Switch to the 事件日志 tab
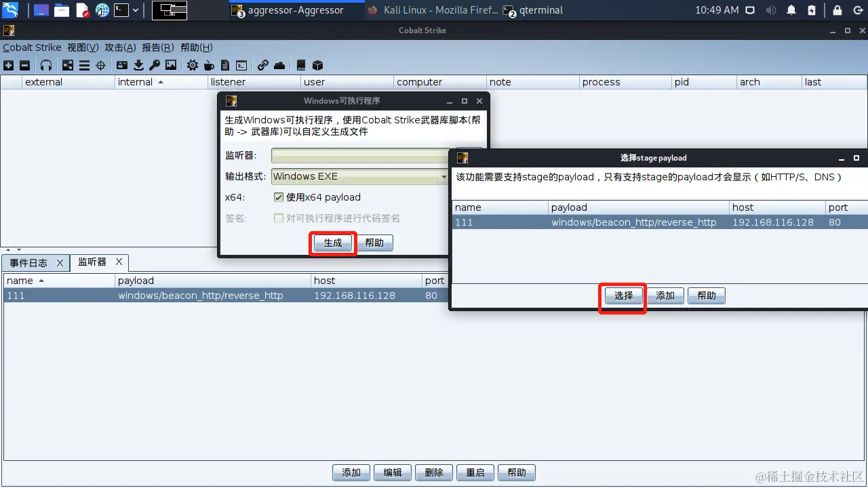 [x=28, y=263]
